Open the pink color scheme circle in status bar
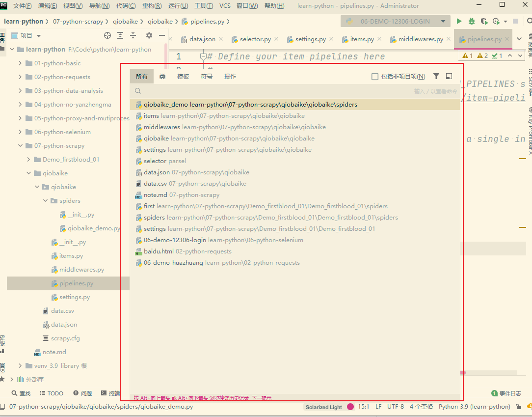This screenshot has height=417, width=532. click(349, 407)
